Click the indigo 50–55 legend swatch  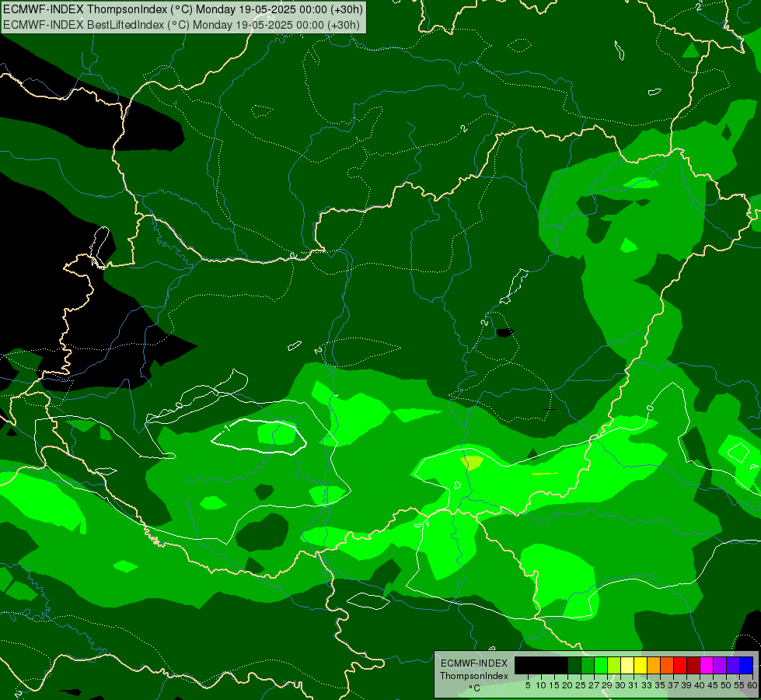(x=733, y=665)
